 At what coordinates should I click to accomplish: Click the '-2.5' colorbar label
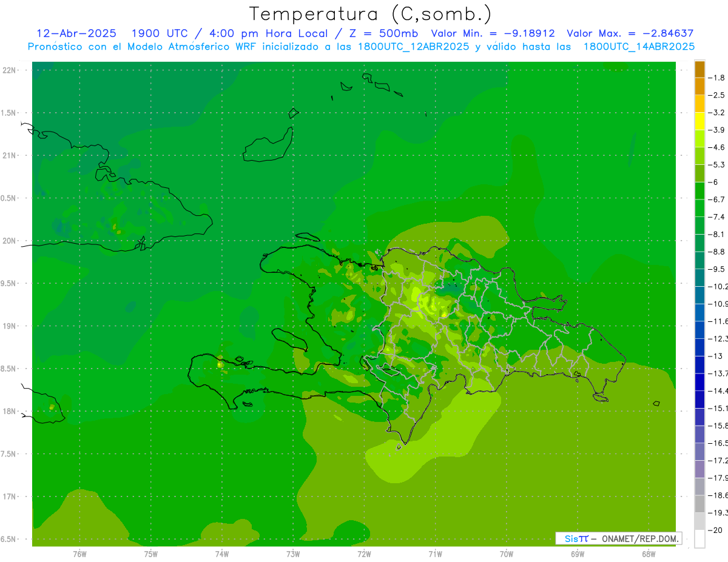pos(716,95)
